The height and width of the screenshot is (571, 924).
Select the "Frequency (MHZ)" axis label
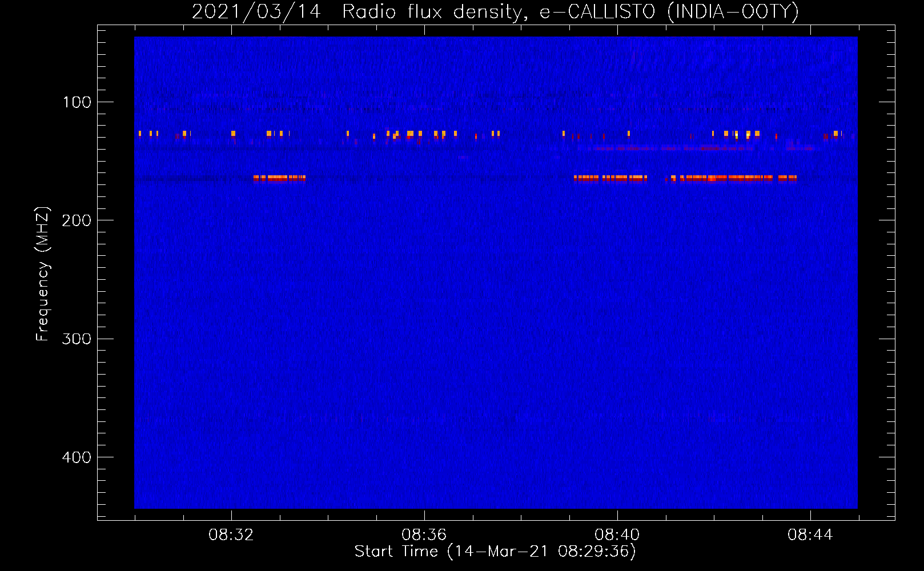point(43,274)
